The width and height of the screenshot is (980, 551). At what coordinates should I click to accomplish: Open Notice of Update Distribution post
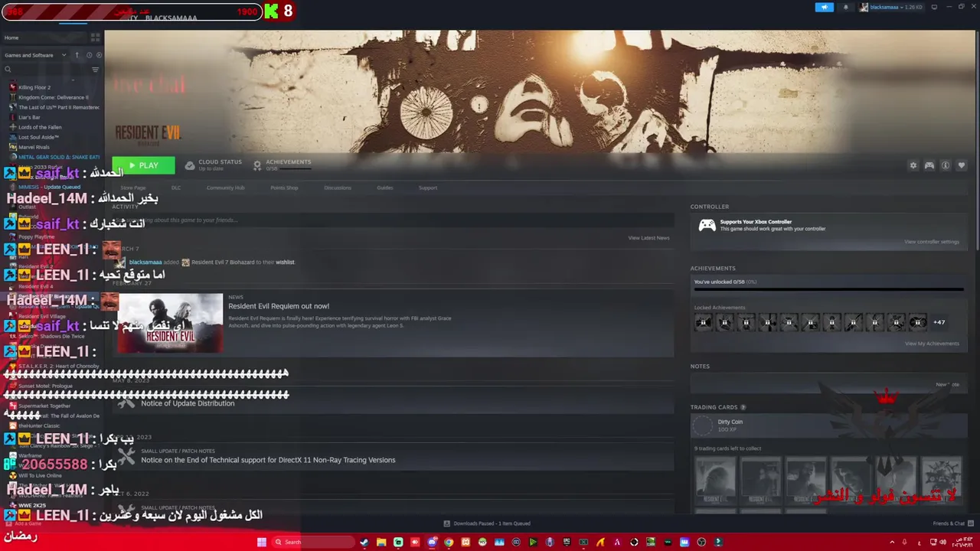click(x=188, y=403)
